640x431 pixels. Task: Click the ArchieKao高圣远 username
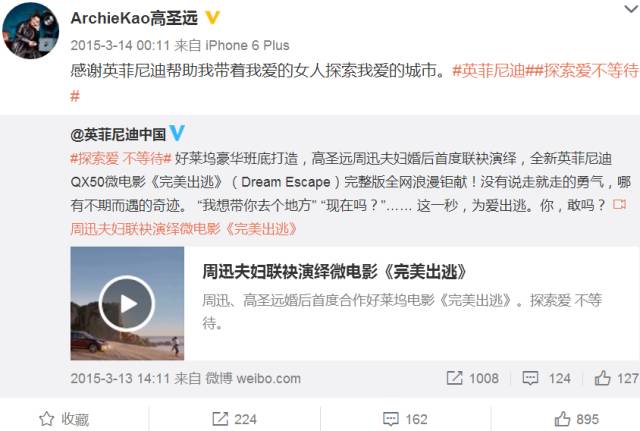(134, 18)
